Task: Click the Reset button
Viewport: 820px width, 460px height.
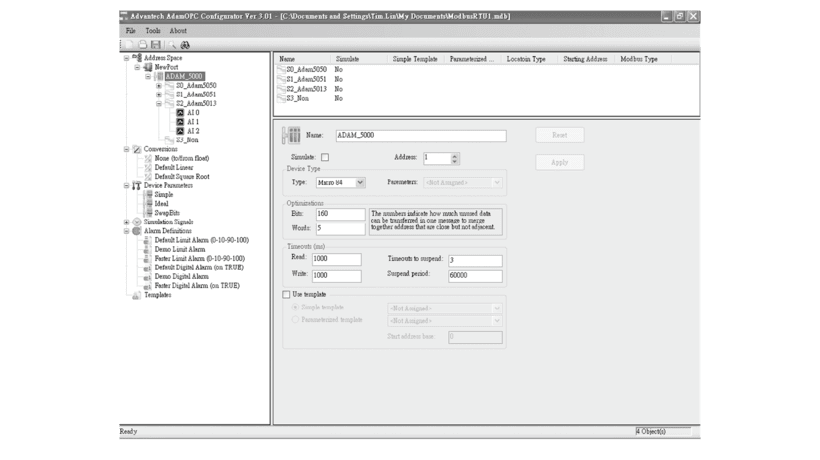Action: point(560,135)
